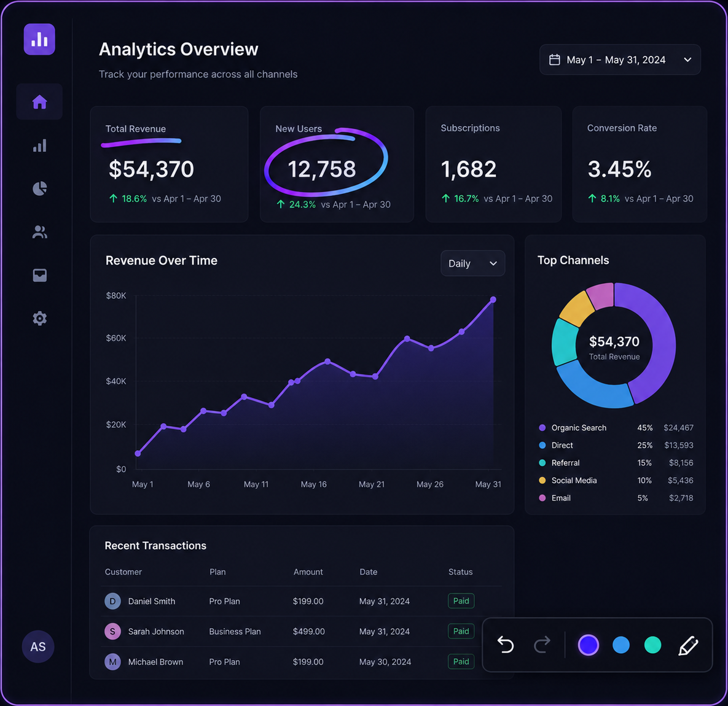Click the AS user avatar

pos(38,646)
